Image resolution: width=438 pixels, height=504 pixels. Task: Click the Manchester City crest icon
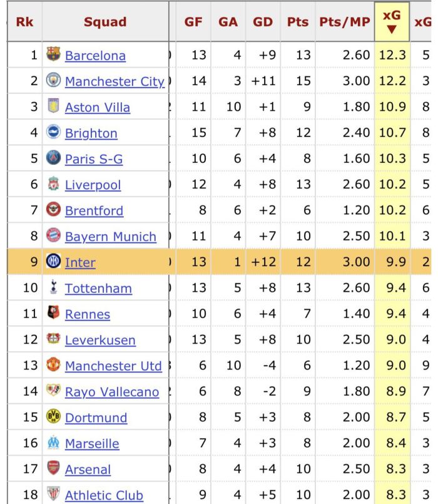53,80
